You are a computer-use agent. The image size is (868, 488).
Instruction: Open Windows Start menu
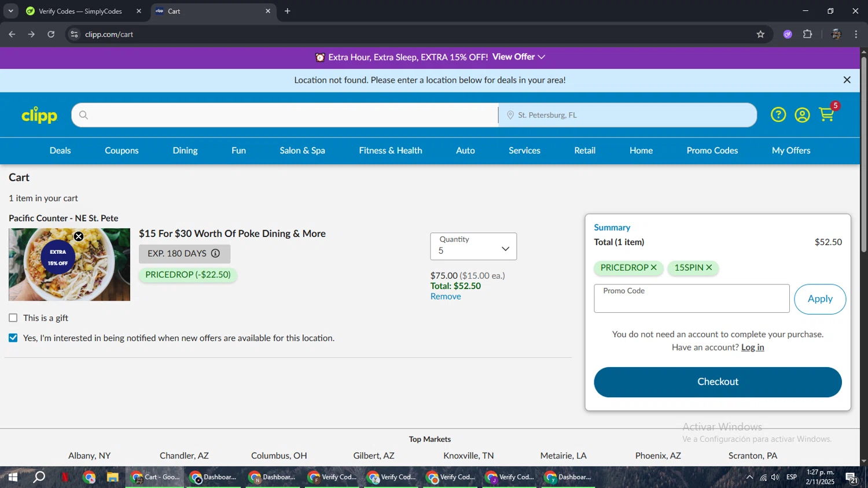pyautogui.click(x=13, y=477)
